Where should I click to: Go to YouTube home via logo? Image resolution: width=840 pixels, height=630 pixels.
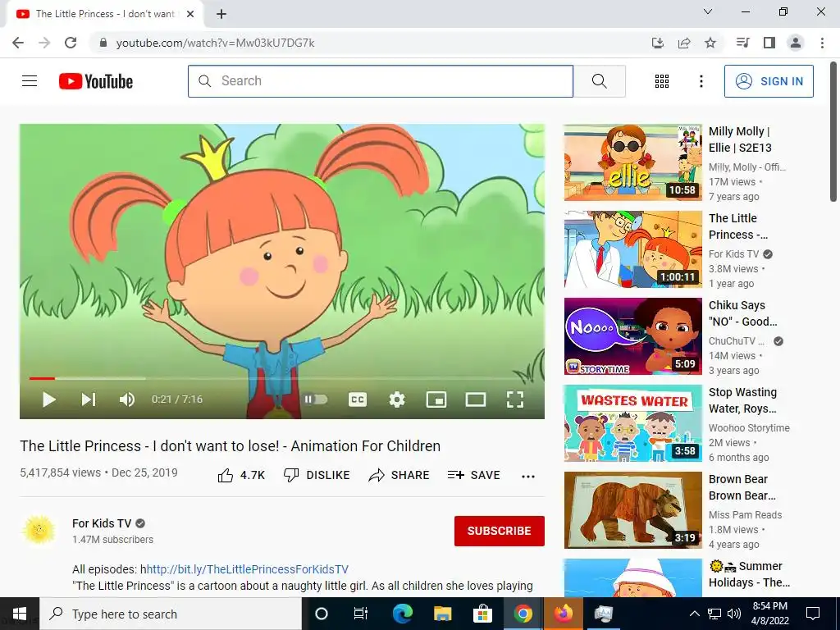[96, 81]
